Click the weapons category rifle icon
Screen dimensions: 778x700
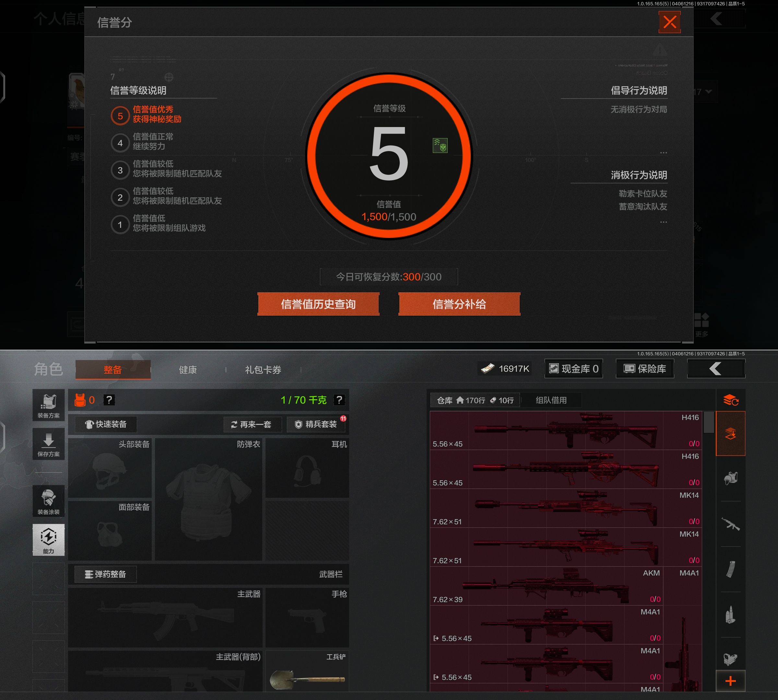(x=730, y=524)
